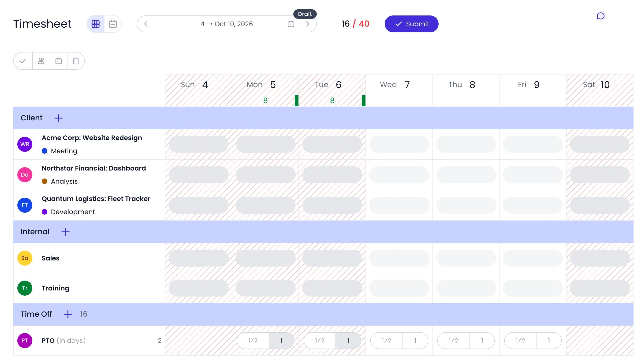Viewport: 641px width, 364px height.
Task: Click the Analysis task label
Action: pyautogui.click(x=64, y=182)
